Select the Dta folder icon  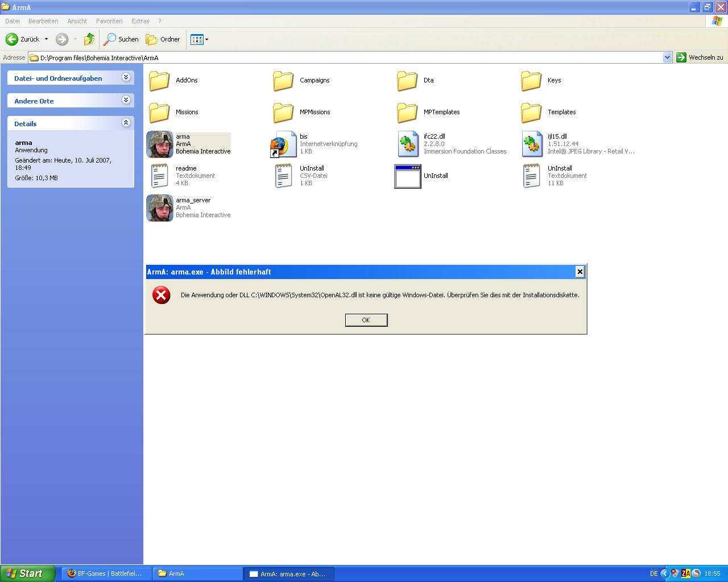click(x=407, y=81)
